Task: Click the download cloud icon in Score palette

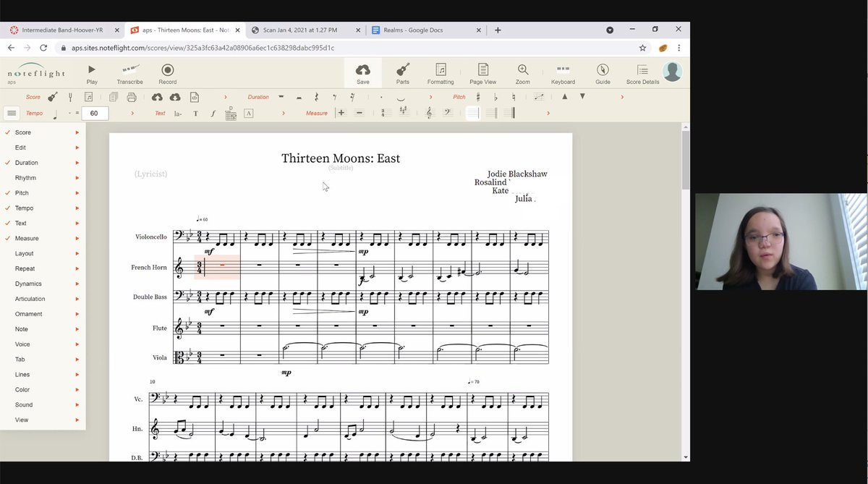Action: (x=175, y=97)
